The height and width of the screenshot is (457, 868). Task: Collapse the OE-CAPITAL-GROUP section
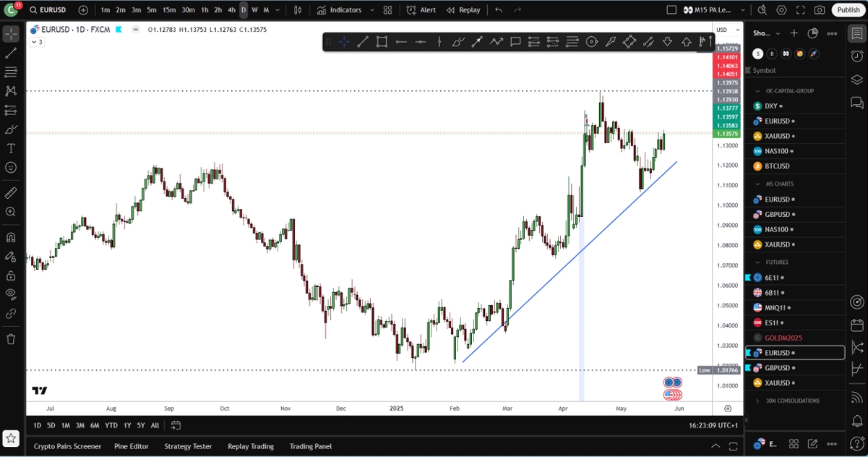click(757, 91)
